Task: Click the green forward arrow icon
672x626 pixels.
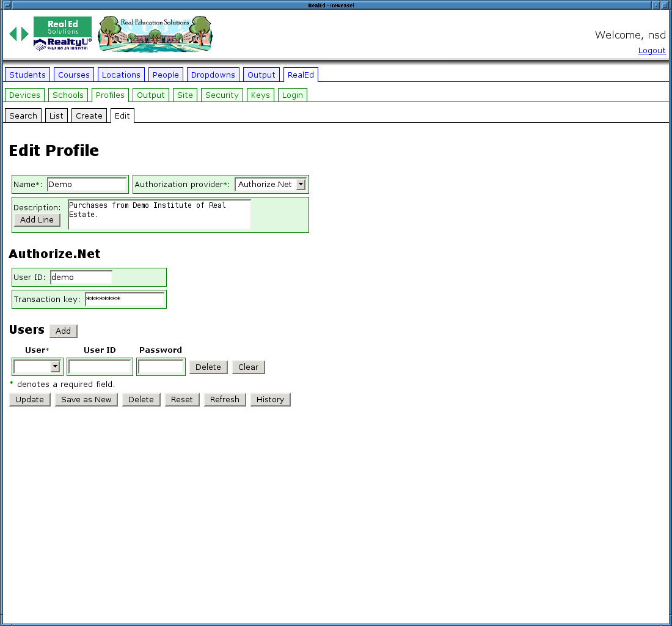Action: (25, 34)
